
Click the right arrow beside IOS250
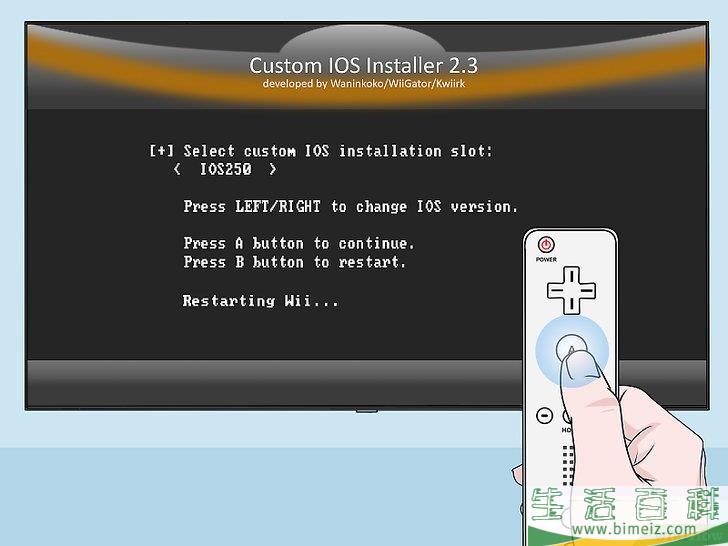coord(273,169)
